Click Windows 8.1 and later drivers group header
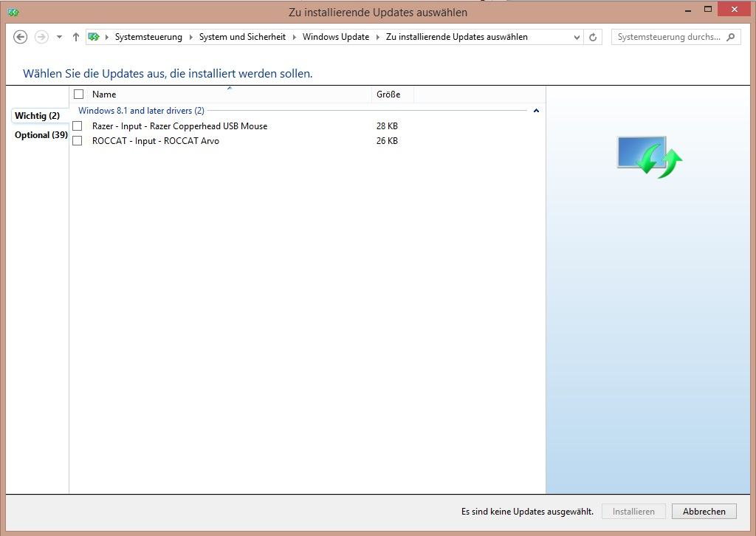 pos(141,111)
